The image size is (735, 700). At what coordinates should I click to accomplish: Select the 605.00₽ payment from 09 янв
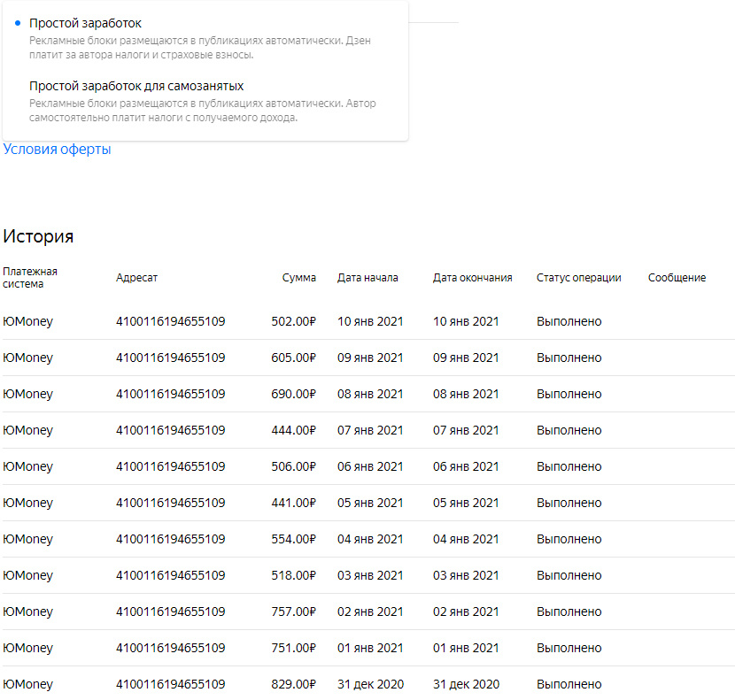pos(367,358)
